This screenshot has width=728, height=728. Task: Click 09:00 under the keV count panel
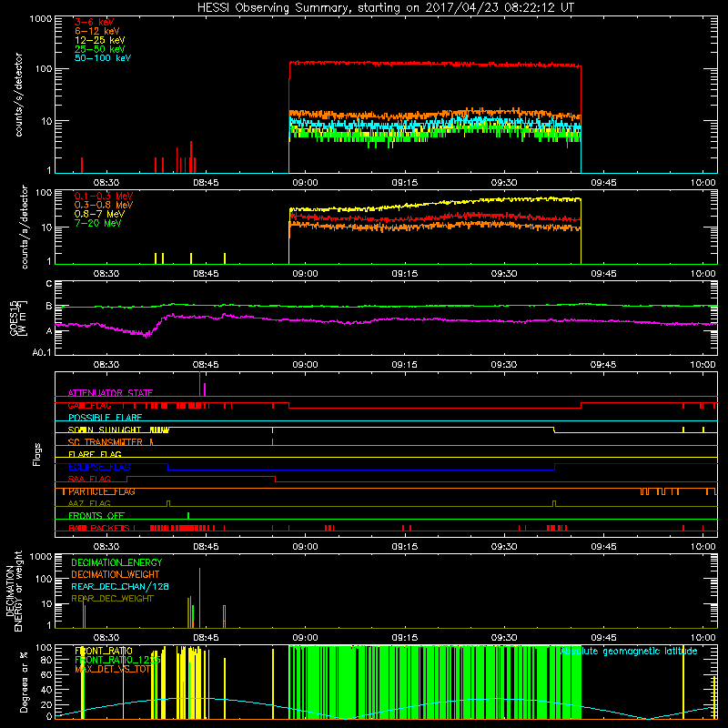click(305, 183)
